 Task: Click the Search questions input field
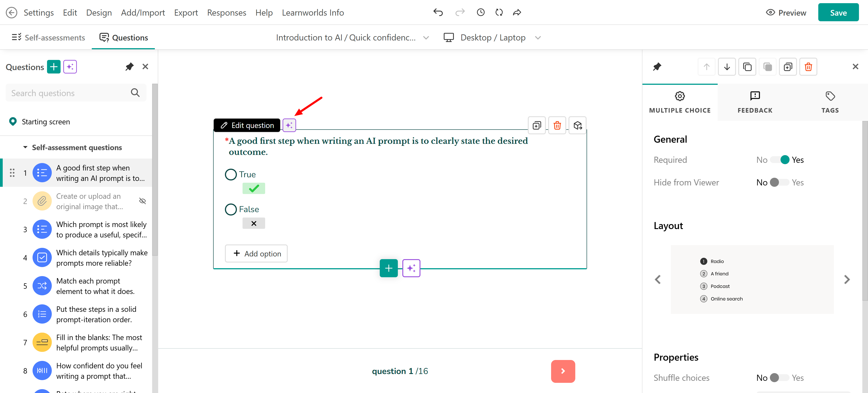pos(67,93)
